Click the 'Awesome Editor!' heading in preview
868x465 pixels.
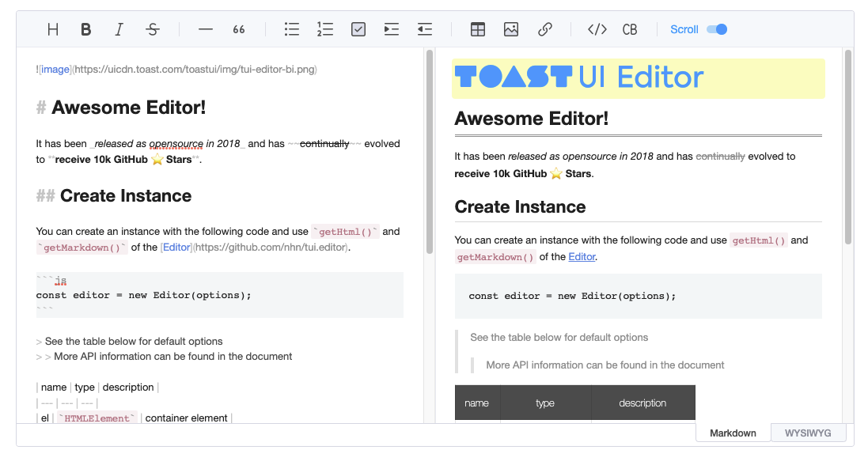pos(532,118)
